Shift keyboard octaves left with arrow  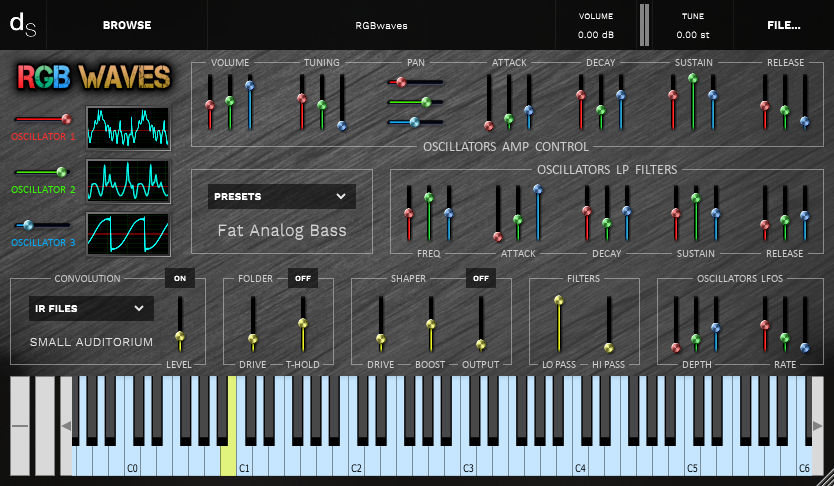[x=66, y=425]
